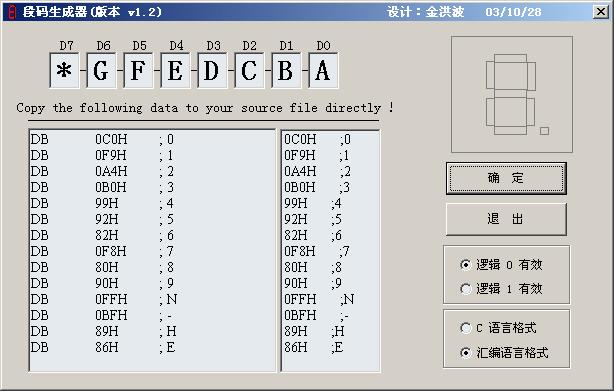Click the decimal point in the segment preview
The image size is (614, 392).
(x=544, y=131)
